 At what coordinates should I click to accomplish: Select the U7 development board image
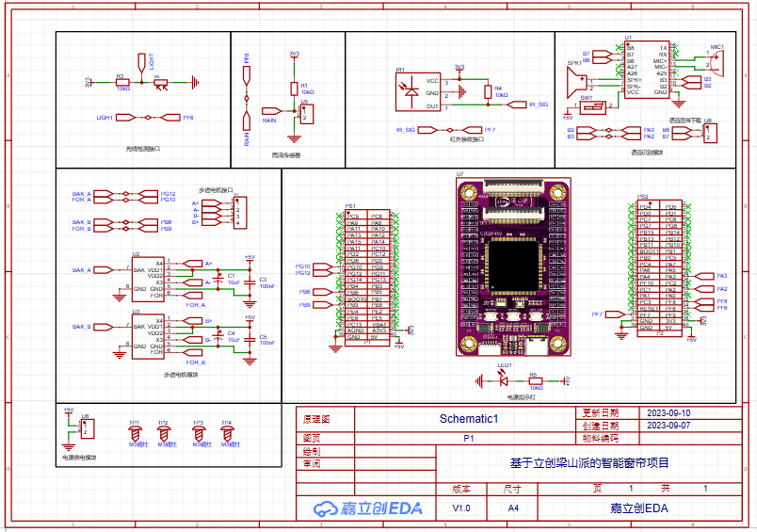pyautogui.click(x=513, y=267)
